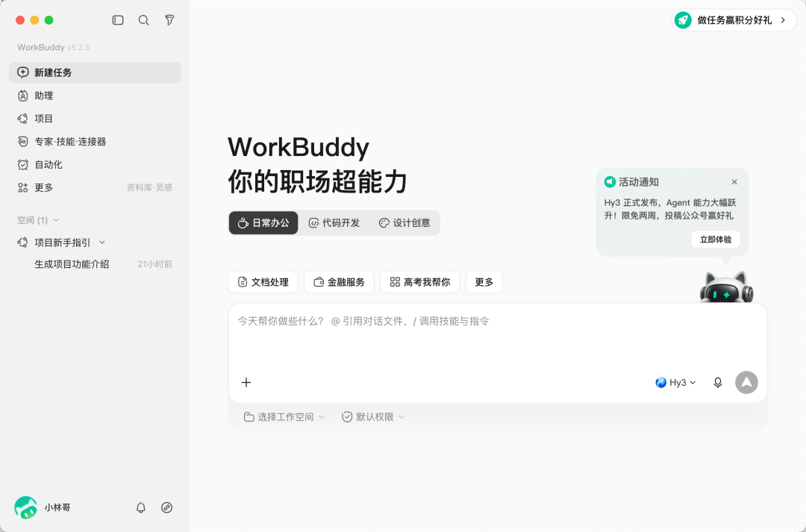Open the Hy3 model dropdown
806x532 pixels.
675,383
